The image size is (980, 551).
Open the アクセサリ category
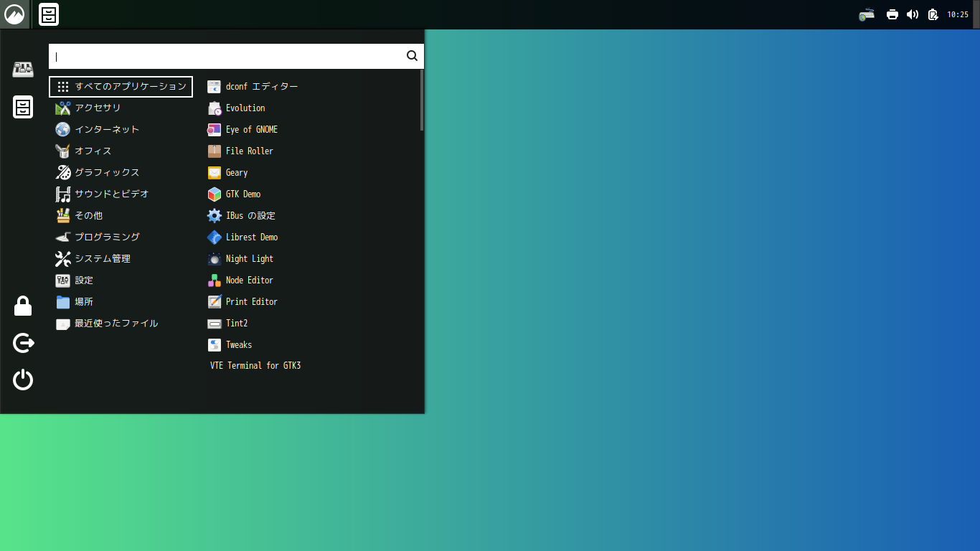point(121,108)
